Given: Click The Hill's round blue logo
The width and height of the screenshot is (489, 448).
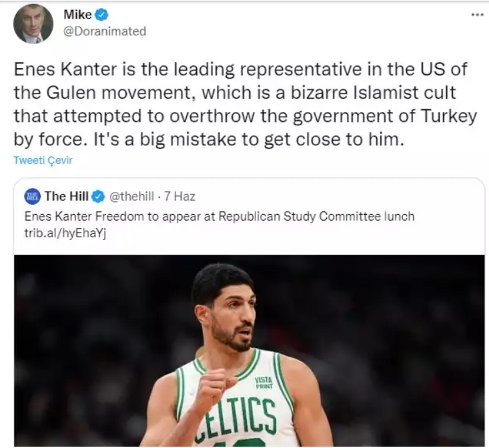Looking at the screenshot, I should tap(33, 197).
